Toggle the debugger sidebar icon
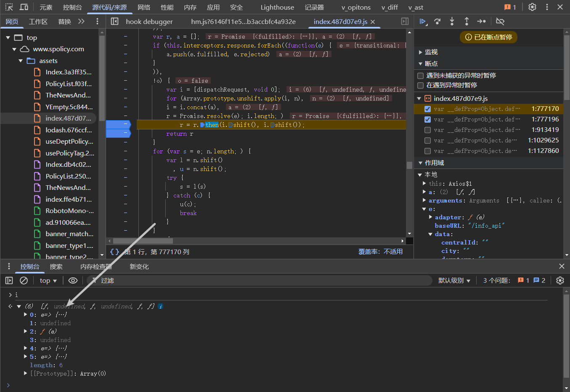 405,21
